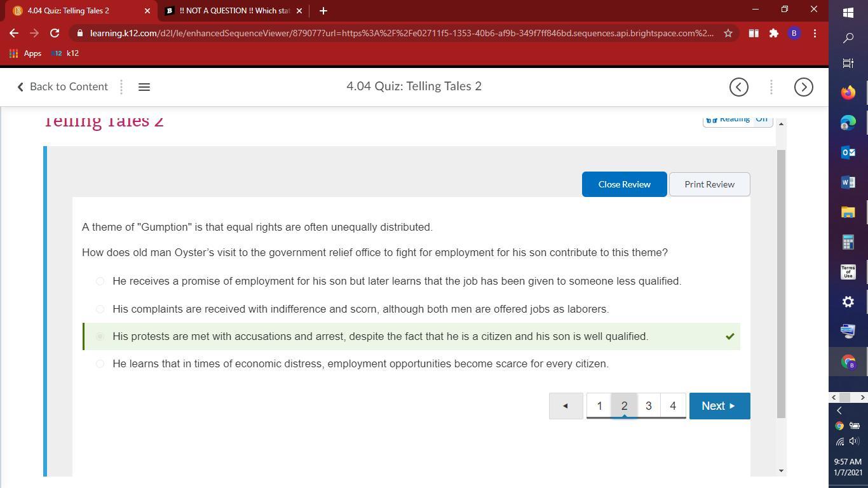This screenshot has height=488, width=868.
Task: Click the page address bar URL
Action: 402,33
